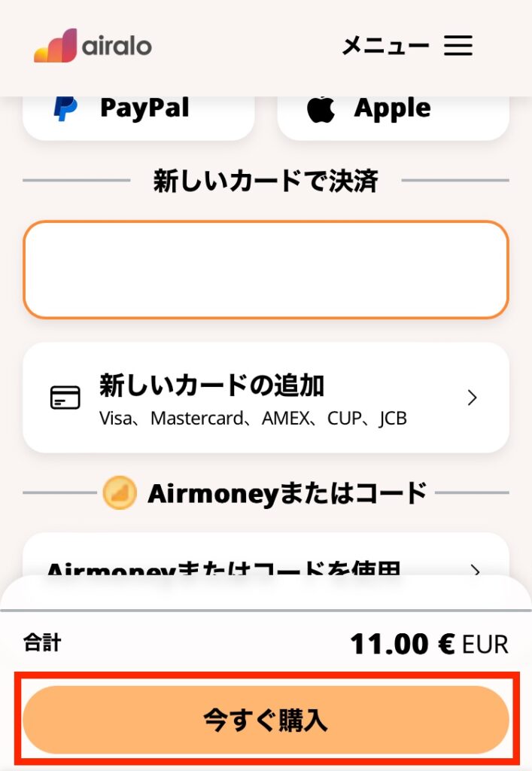Click the Airmoney coin icon
Viewport: 532px width, 771px height.
pyautogui.click(x=120, y=492)
